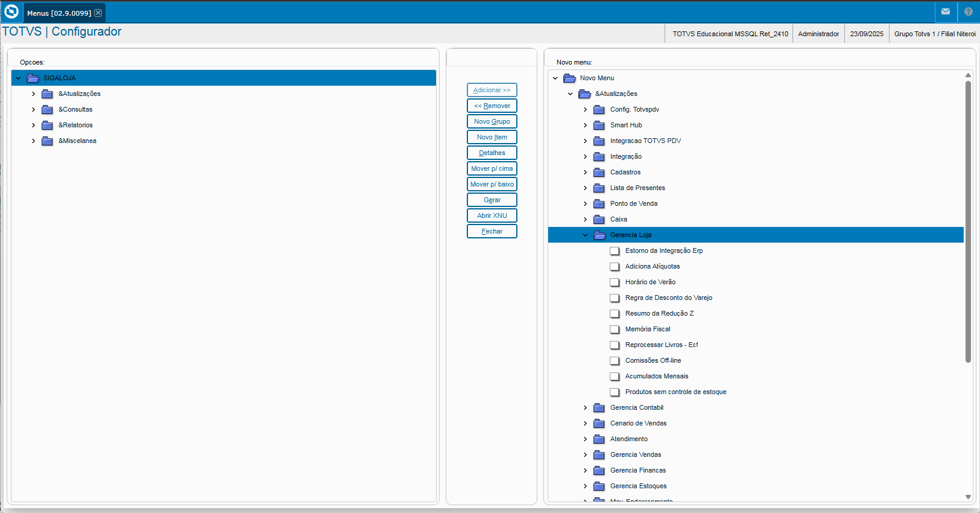The width and height of the screenshot is (980, 513).
Task: Check the Reprocessar Livros - Ecf box
Action: click(615, 345)
